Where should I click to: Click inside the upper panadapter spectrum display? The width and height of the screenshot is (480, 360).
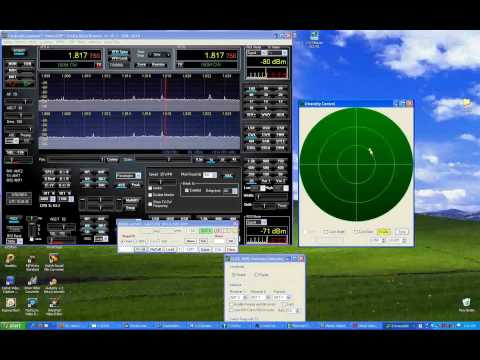click(x=139, y=93)
